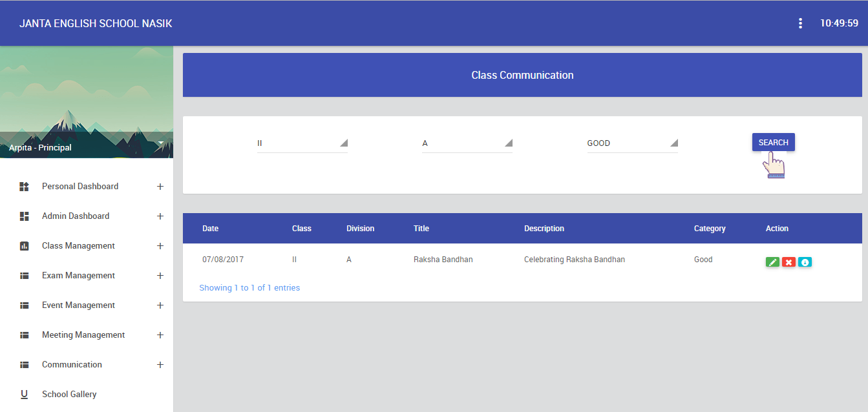The image size is (868, 412).
Task: Click the green edit icon for Raksha Bandhan
Action: pos(772,262)
